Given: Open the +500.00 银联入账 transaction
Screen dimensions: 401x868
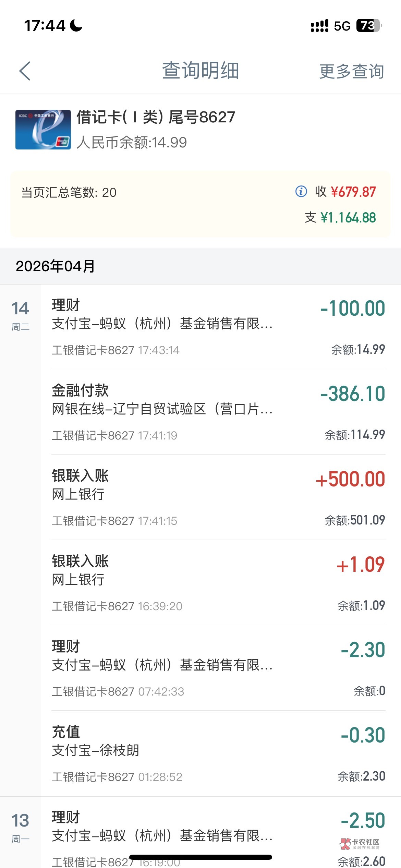Looking at the screenshot, I should coord(218,497).
